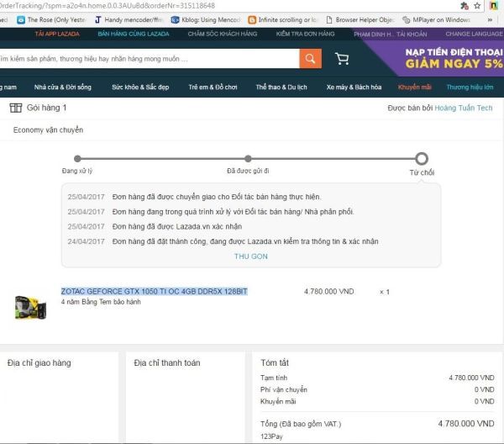Image resolution: width=504 pixels, height=444 pixels.
Task: Click the orange search magnifier button
Action: click(311, 59)
